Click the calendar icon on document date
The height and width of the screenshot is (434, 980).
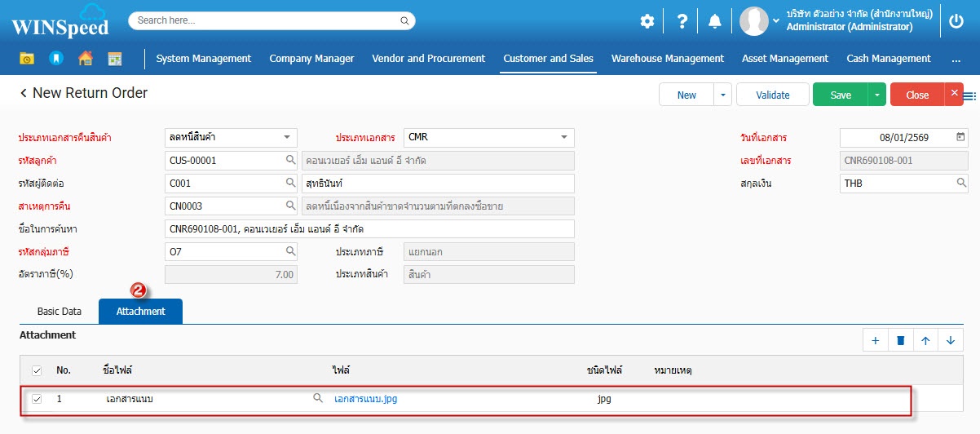[x=960, y=137]
